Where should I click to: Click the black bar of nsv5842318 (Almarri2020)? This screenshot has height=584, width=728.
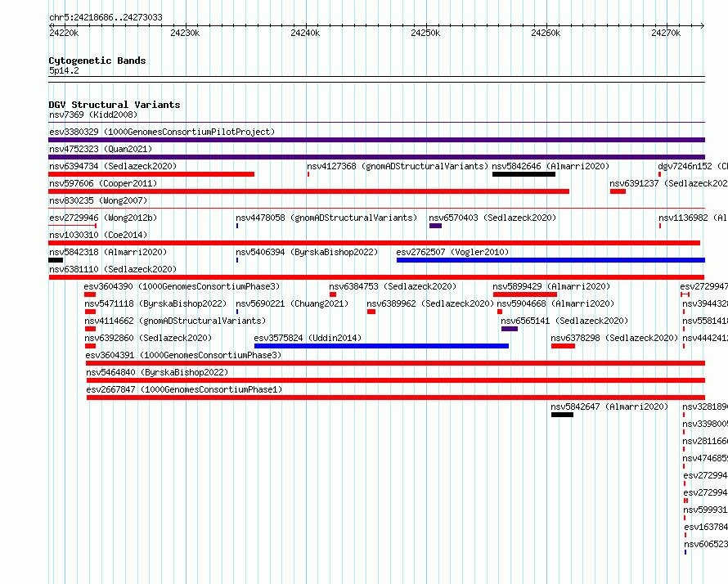[x=56, y=260]
